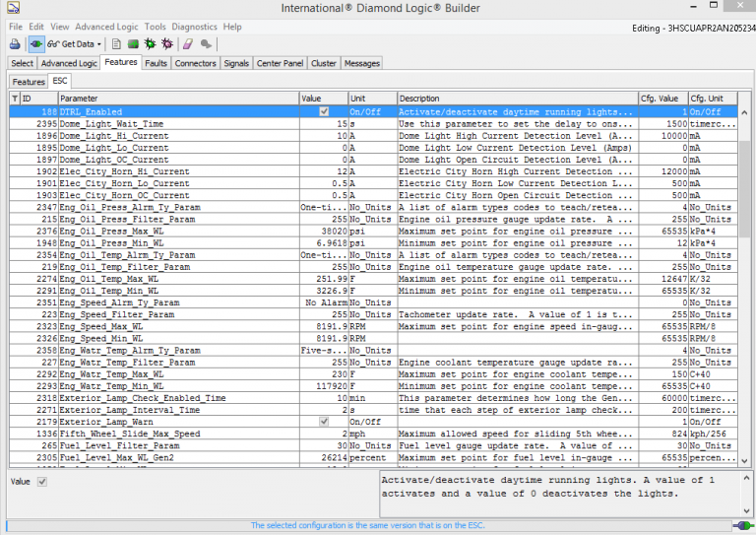The height and width of the screenshot is (535, 756).
Task: Switch to the Cluster tab
Action: [x=324, y=63]
